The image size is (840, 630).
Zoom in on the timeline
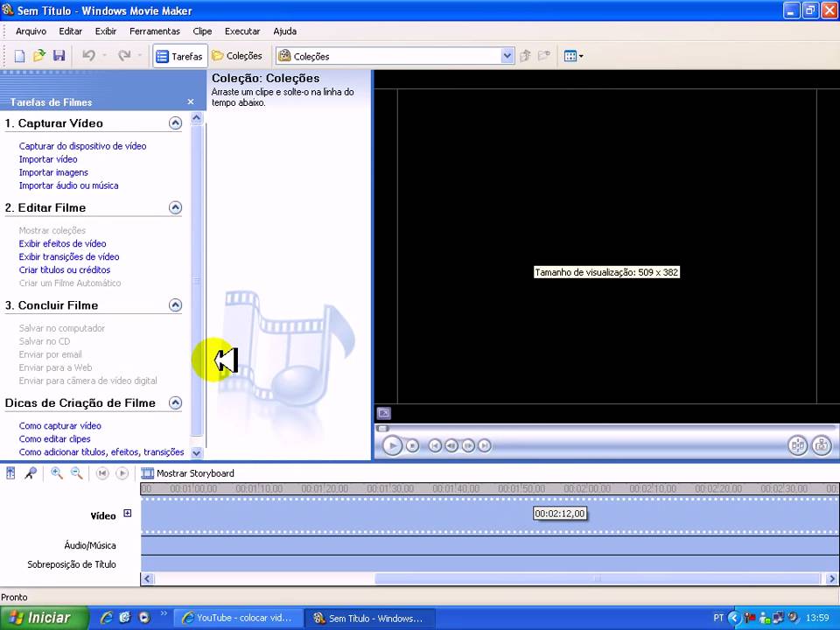pos(56,473)
